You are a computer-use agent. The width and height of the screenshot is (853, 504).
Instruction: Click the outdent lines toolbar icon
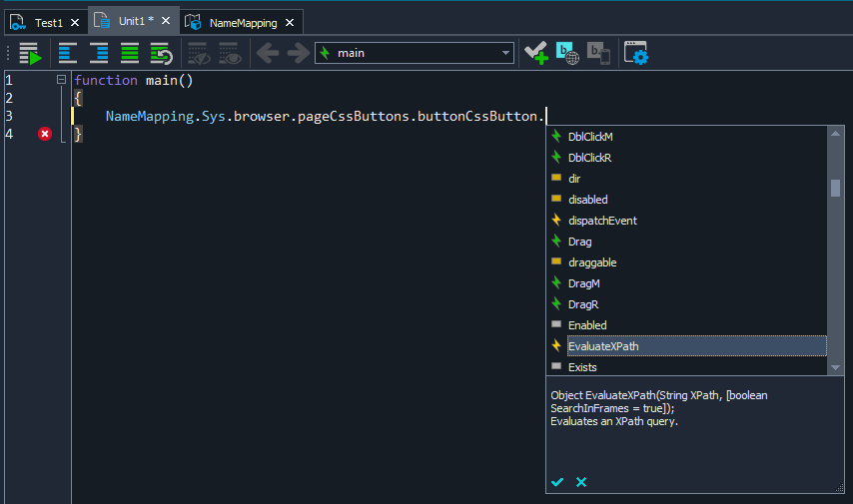point(68,54)
